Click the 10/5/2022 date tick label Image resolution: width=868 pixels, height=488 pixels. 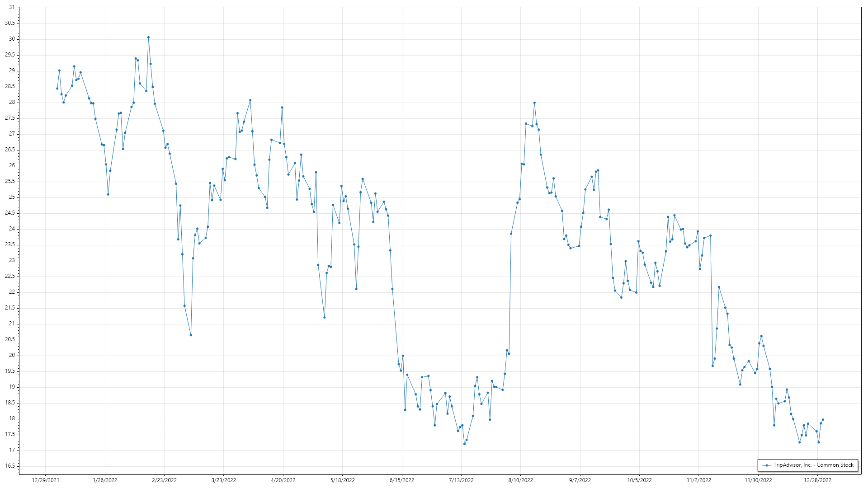(x=639, y=480)
